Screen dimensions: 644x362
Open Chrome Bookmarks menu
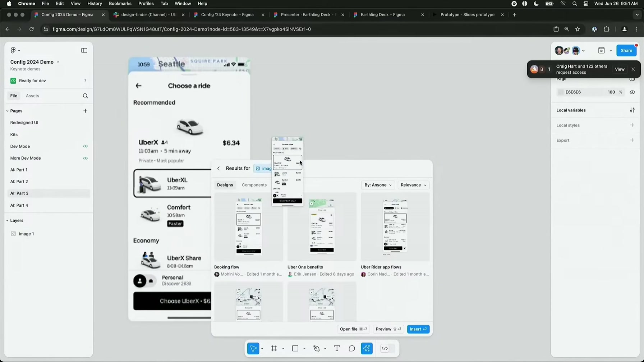(120, 4)
